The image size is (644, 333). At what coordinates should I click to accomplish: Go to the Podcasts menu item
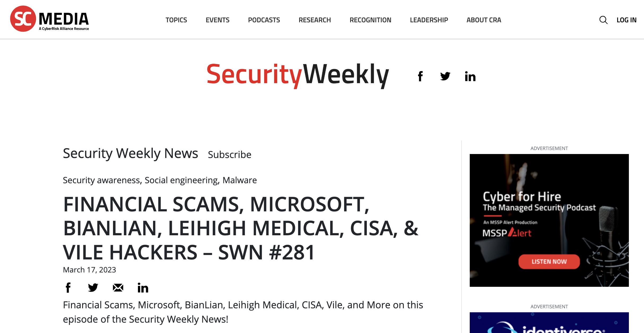[264, 20]
